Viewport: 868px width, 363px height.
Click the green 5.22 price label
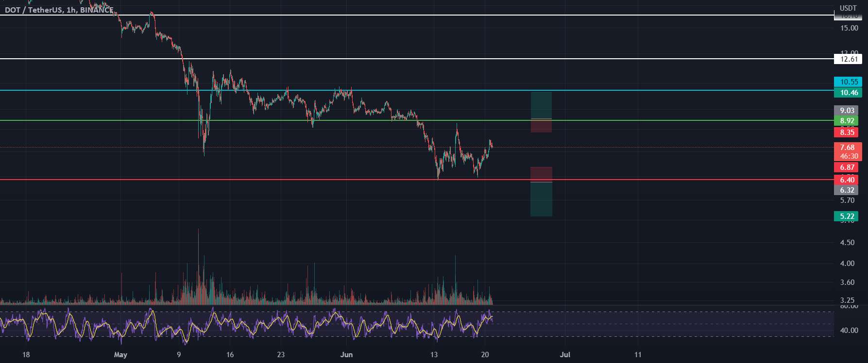tap(846, 216)
